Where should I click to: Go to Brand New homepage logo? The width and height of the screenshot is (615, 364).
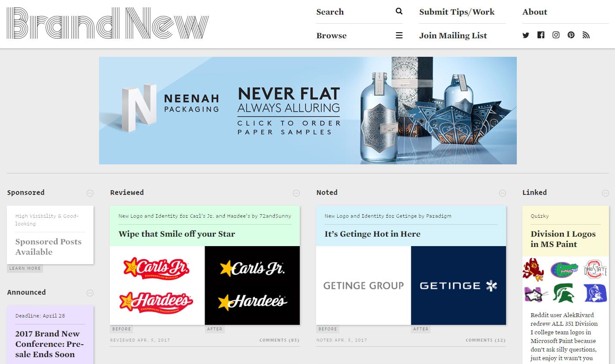point(108,23)
